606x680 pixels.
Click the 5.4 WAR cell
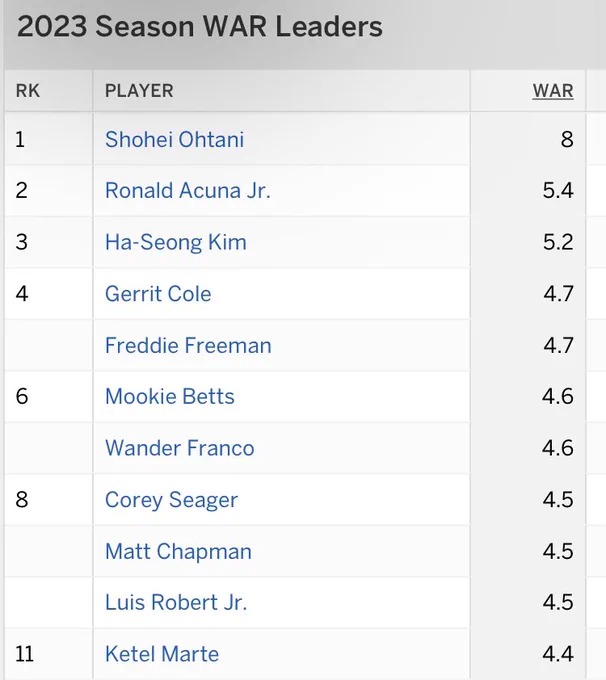pos(557,190)
